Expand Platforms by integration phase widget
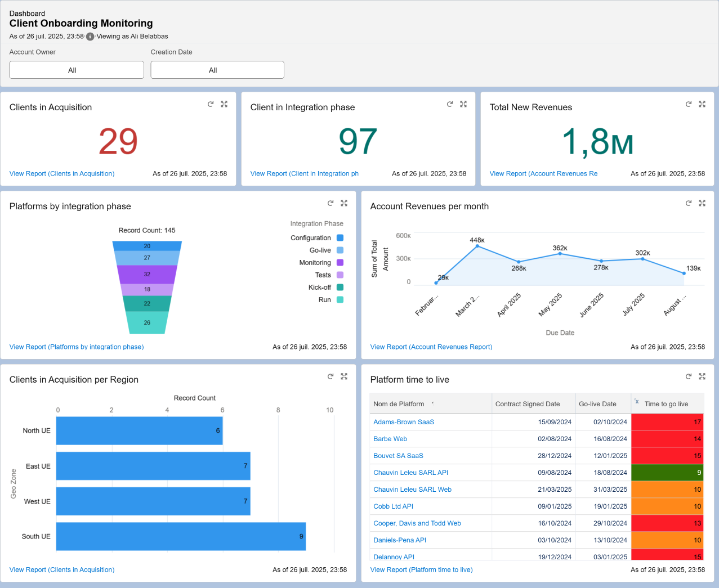This screenshot has width=719, height=588. 343,203
